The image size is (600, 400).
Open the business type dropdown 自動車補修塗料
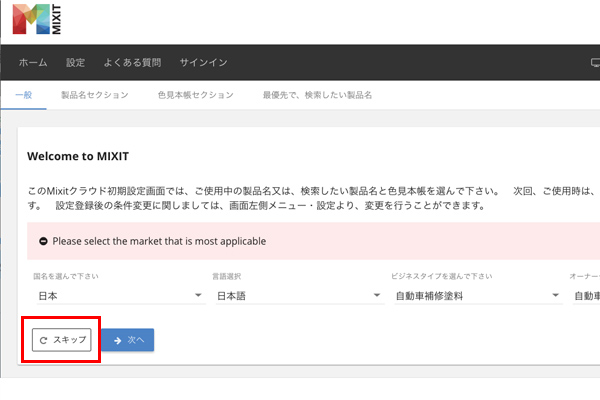(x=478, y=296)
